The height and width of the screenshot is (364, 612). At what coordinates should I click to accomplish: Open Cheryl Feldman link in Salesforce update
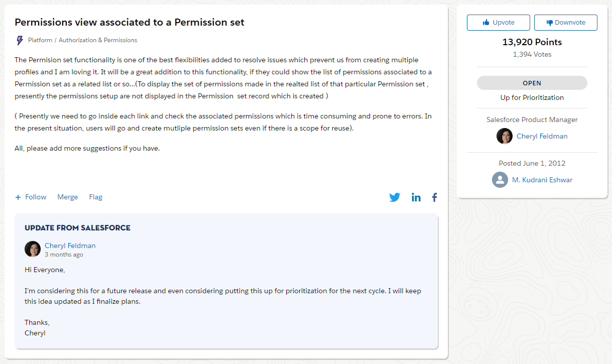[70, 246]
